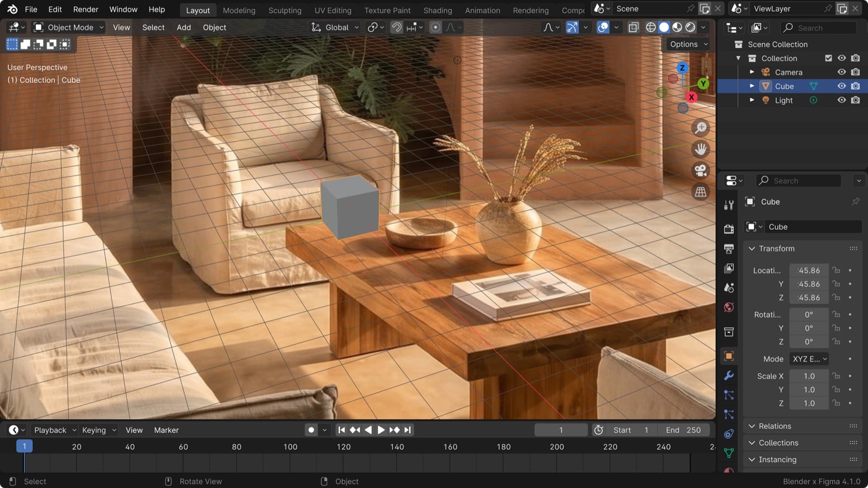Select the Set new selection mode icon
This screenshot has width=868, height=488.
pyautogui.click(x=12, y=44)
